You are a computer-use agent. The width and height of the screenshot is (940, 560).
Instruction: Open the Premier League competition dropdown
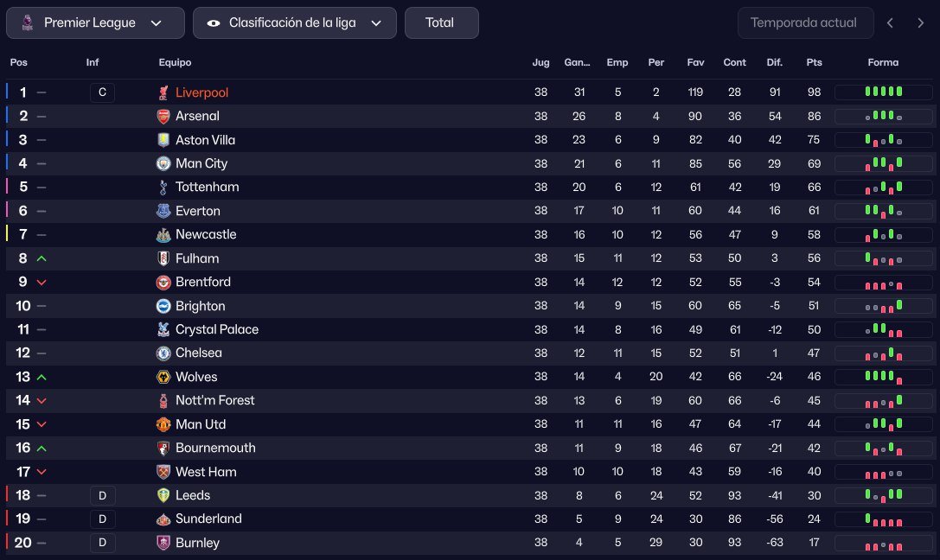point(95,23)
